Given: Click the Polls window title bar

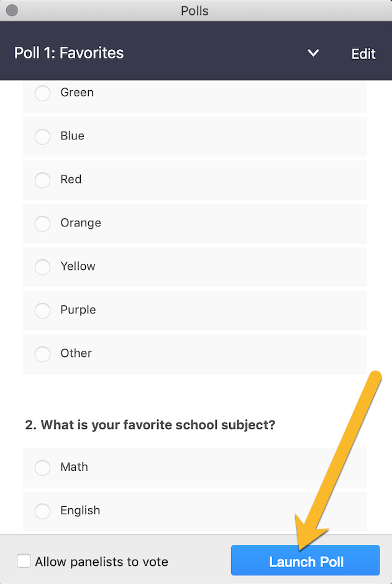Looking at the screenshot, I should coord(194,11).
